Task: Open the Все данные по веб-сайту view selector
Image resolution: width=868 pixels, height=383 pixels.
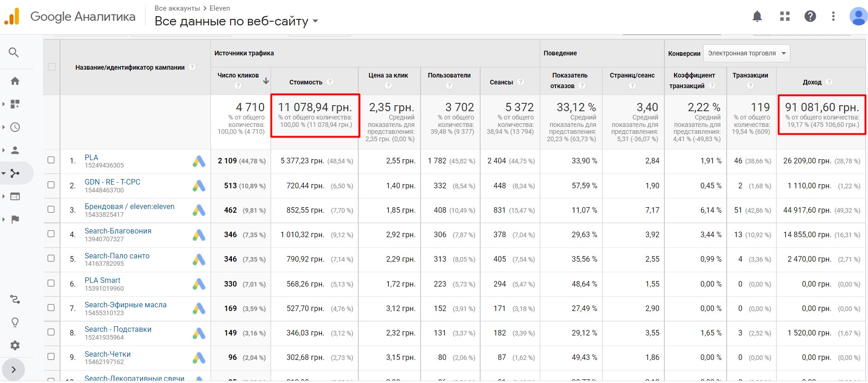Action: [x=236, y=21]
